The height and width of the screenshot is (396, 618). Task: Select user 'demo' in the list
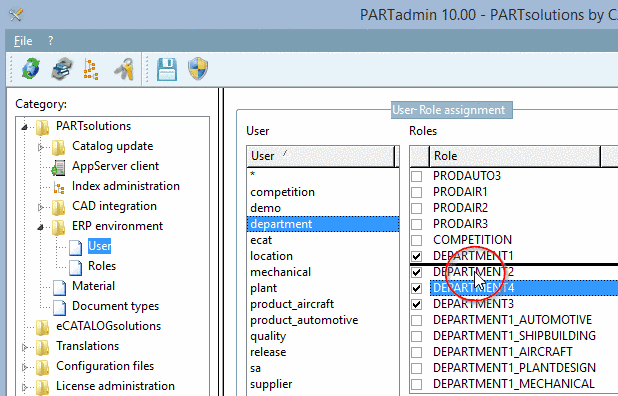[x=323, y=208]
